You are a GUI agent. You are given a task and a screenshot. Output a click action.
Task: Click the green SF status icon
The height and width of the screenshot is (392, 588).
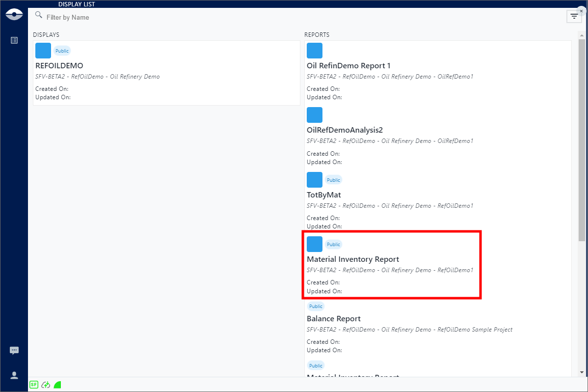34,385
